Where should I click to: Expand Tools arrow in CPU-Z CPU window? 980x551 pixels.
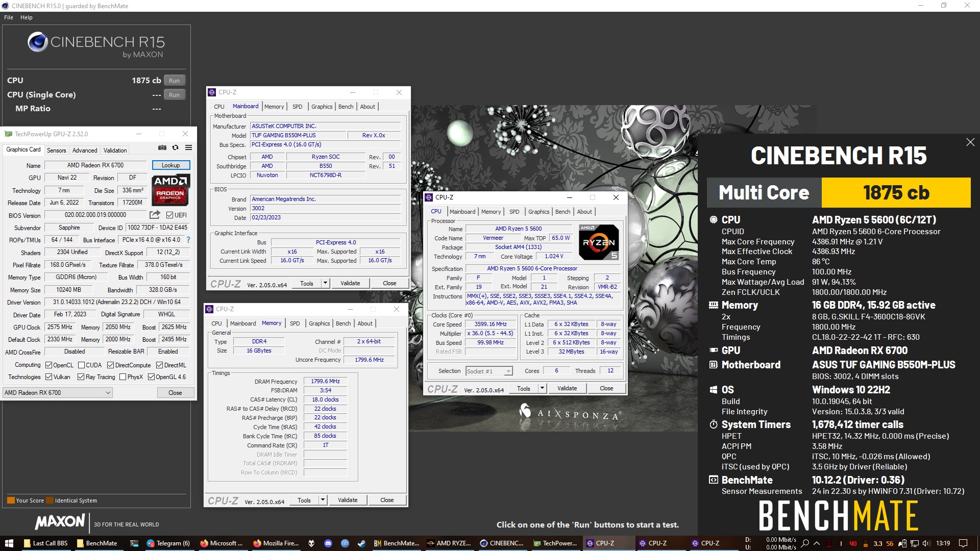542,388
